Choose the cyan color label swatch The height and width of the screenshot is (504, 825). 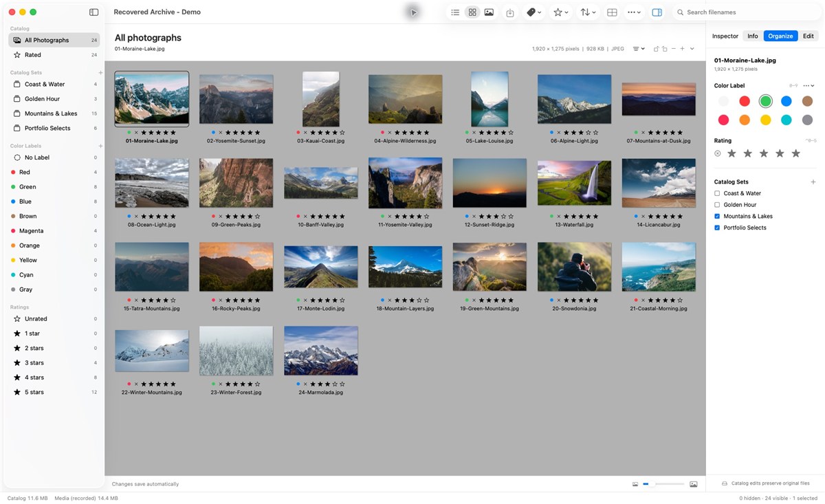pos(786,120)
